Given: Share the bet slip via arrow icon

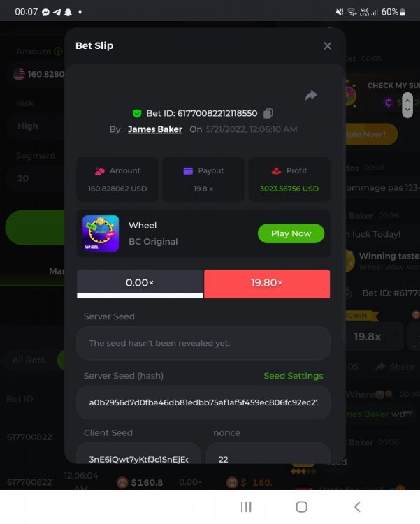Looking at the screenshot, I should coord(311,96).
